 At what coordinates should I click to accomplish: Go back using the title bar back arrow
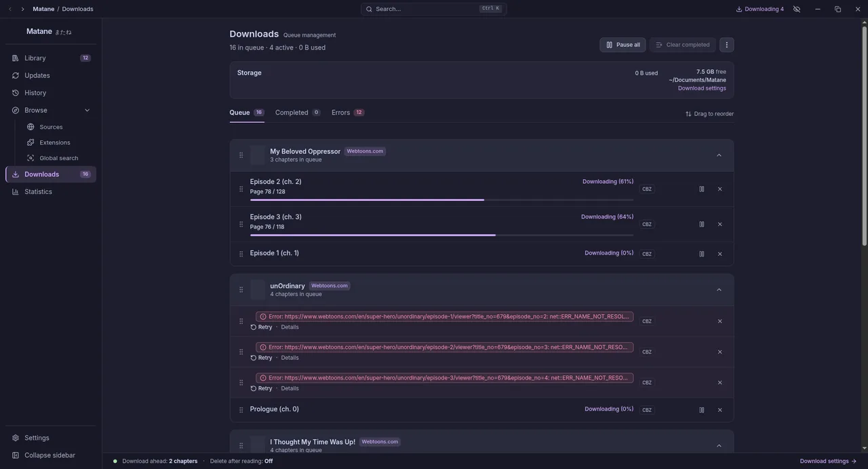[x=10, y=9]
